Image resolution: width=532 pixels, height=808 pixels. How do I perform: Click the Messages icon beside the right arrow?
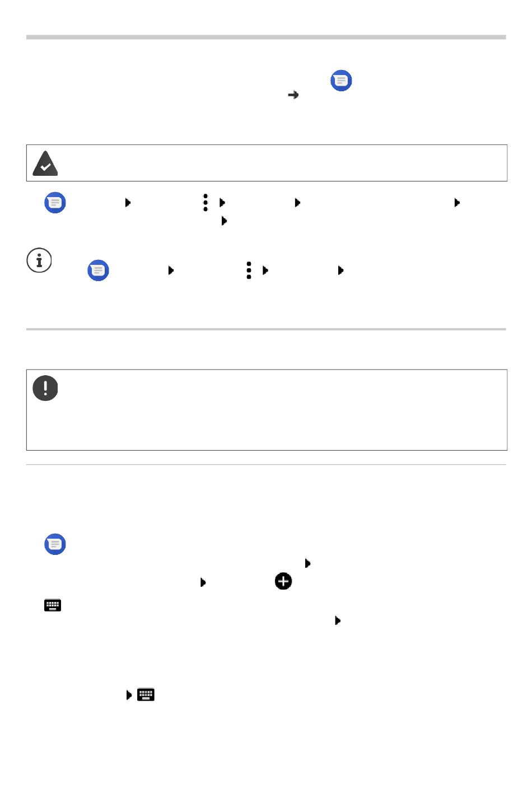tap(341, 81)
